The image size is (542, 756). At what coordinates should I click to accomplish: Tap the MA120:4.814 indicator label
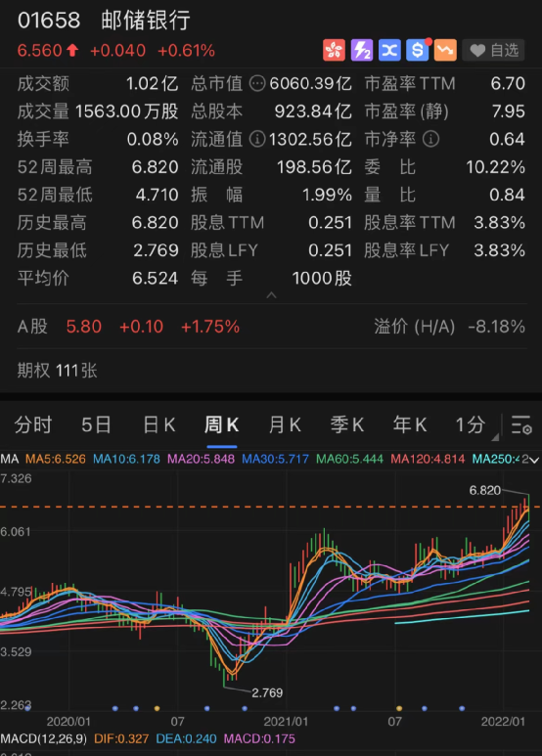(428, 459)
